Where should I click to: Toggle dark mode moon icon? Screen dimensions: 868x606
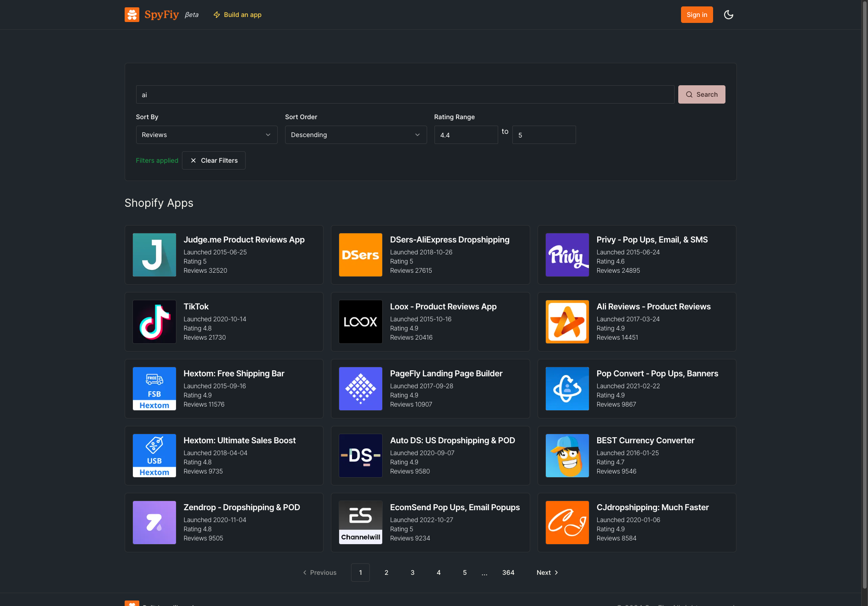728,15
